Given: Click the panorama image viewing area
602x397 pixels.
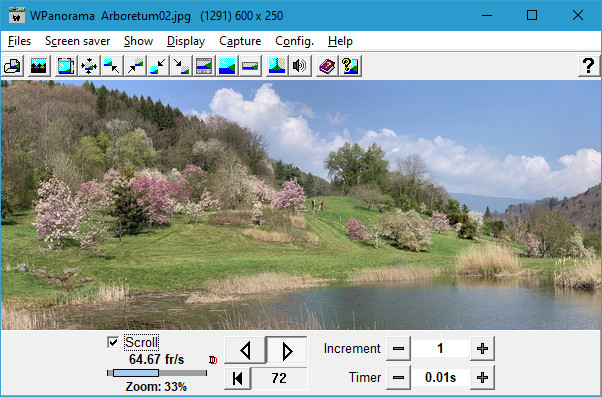Looking at the screenshot, I should coord(301,205).
